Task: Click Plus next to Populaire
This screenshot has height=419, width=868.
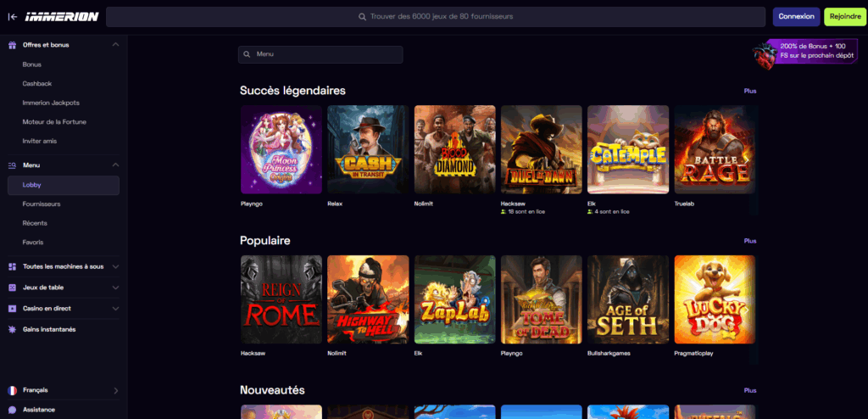Action: click(x=750, y=241)
